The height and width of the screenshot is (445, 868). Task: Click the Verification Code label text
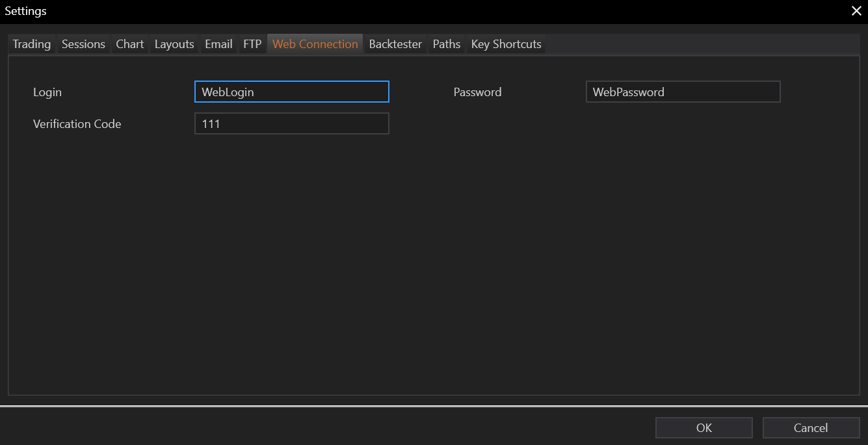(x=77, y=124)
